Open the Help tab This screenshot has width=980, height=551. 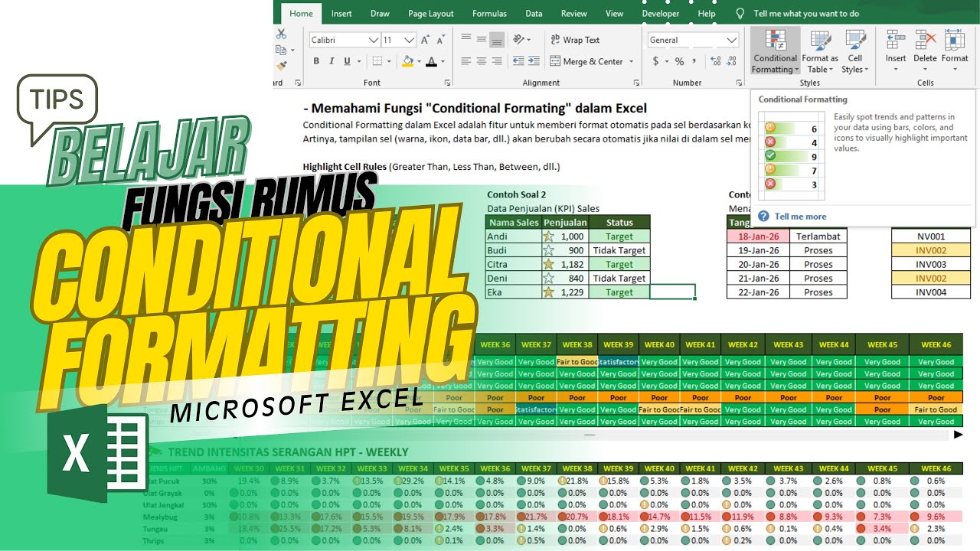[x=707, y=13]
